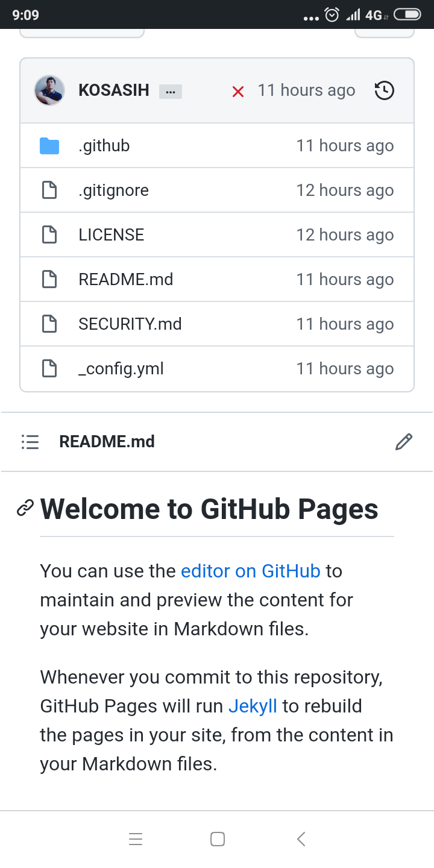Viewport: 434px width, 868px height.
Task: Click the _config.yml file icon
Action: click(49, 369)
